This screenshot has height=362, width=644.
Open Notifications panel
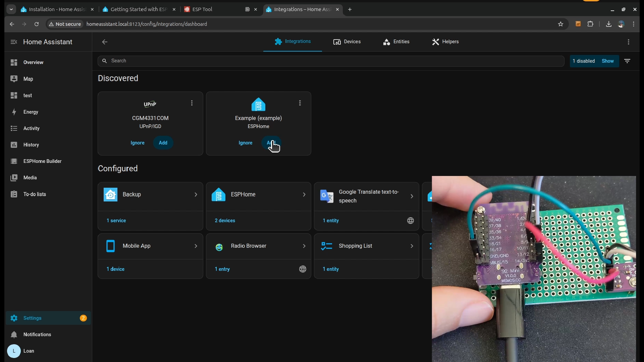pos(48,335)
